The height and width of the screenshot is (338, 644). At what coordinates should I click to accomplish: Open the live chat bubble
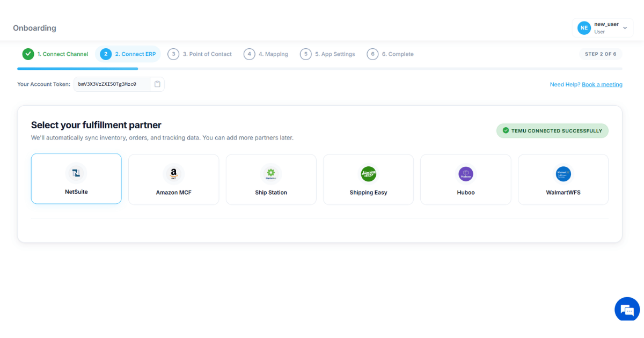(x=627, y=309)
